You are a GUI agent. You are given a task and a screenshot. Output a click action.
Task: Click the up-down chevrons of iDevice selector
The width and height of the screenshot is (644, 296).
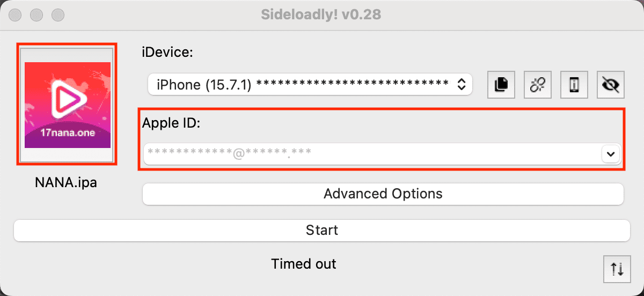tap(460, 84)
